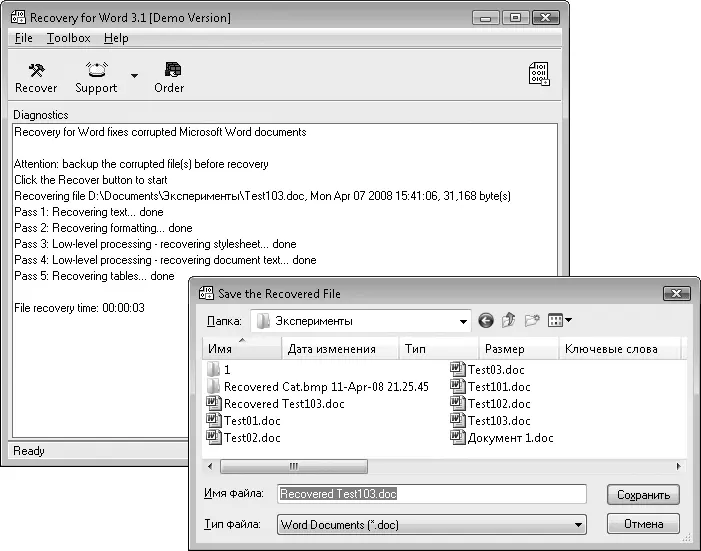Open the Help menu
701x551 pixels.
[116, 38]
